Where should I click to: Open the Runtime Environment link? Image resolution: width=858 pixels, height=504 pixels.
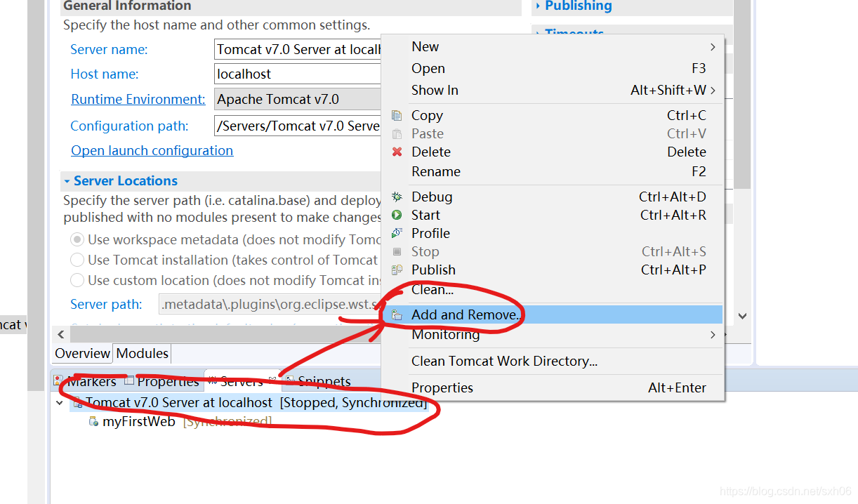pyautogui.click(x=138, y=99)
